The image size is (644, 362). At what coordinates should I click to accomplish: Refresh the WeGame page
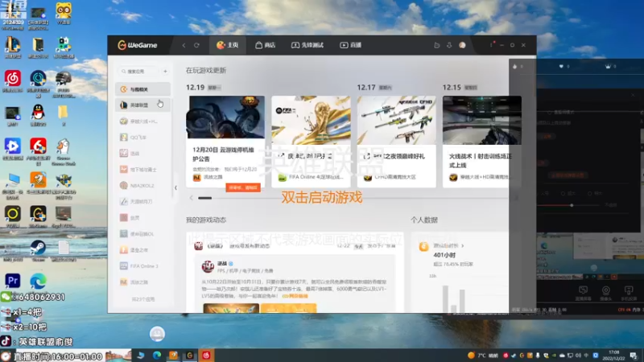pyautogui.click(x=196, y=45)
